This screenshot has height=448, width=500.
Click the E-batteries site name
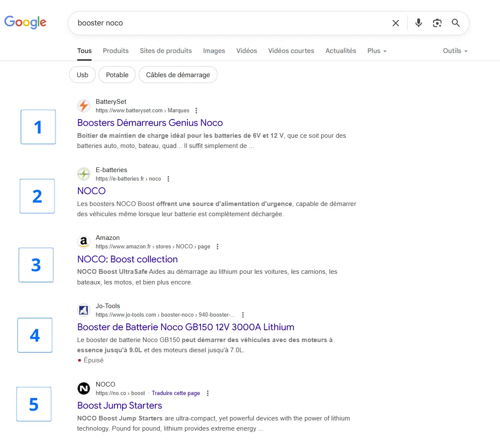[111, 170]
